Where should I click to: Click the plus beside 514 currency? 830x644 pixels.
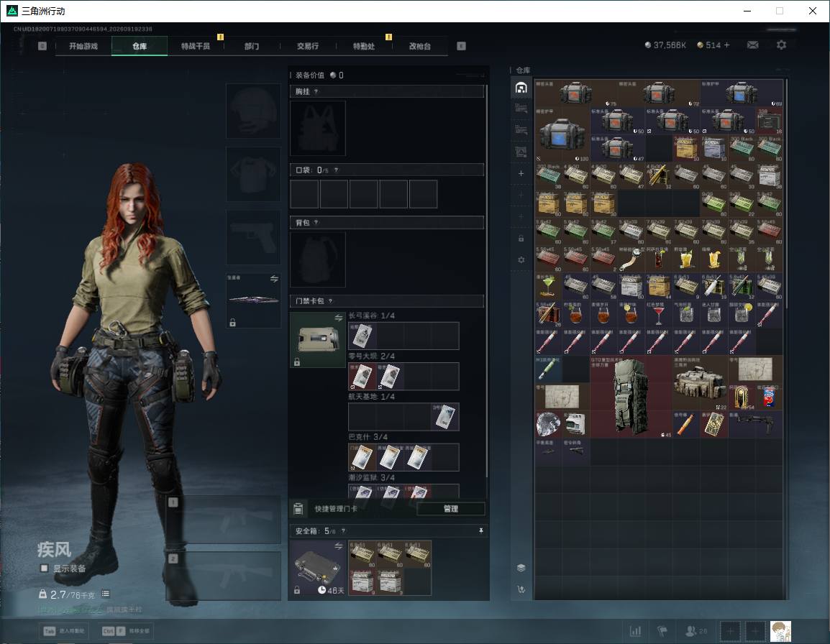(x=726, y=45)
